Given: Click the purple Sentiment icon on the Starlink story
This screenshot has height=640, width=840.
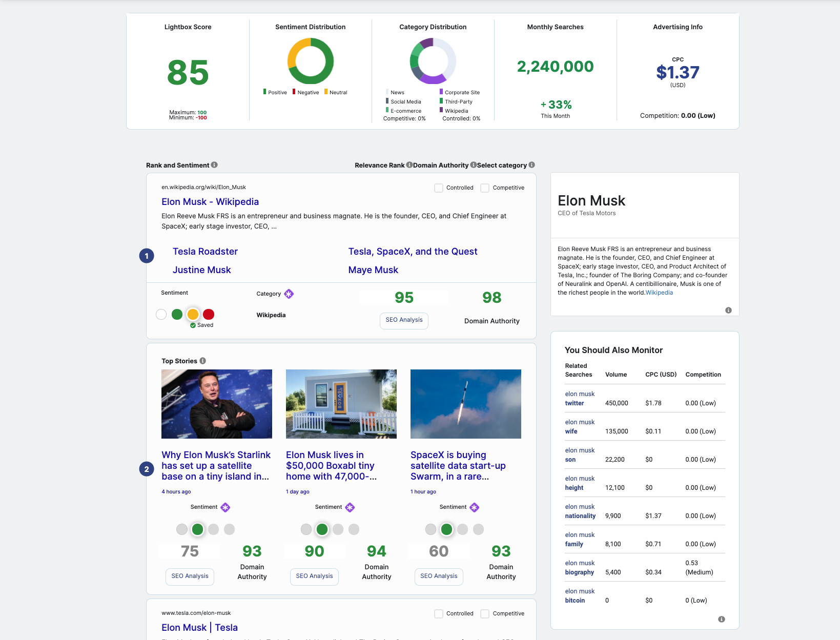Looking at the screenshot, I should click(x=226, y=507).
